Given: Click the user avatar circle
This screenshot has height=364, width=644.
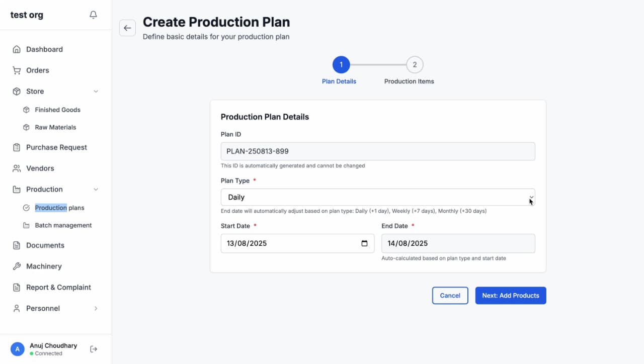Looking at the screenshot, I should click(x=18, y=349).
